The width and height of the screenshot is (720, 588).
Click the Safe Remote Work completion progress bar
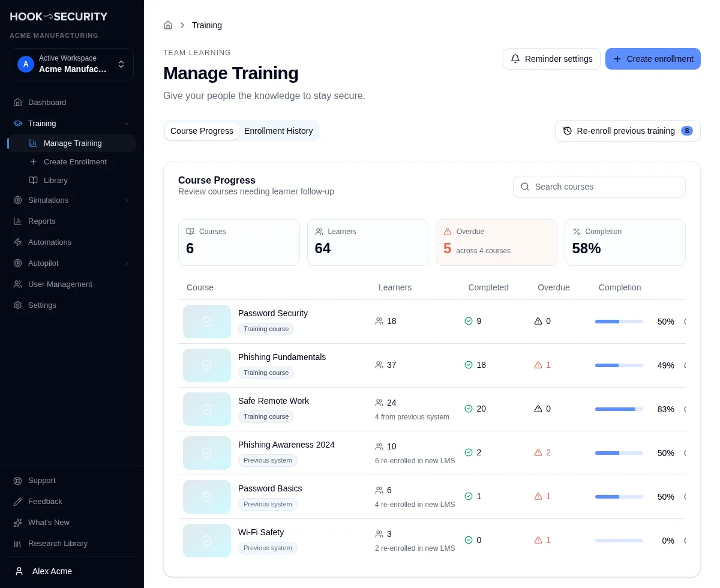pyautogui.click(x=619, y=409)
